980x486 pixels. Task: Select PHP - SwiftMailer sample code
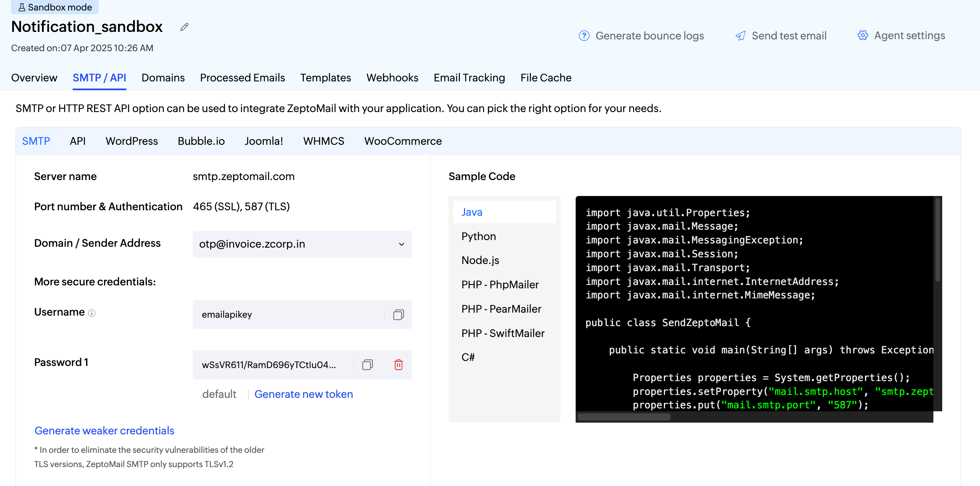point(503,333)
